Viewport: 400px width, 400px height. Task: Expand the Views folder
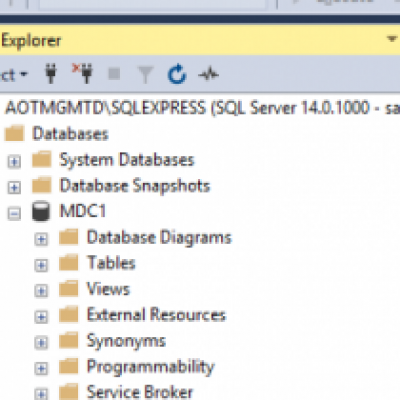click(41, 291)
